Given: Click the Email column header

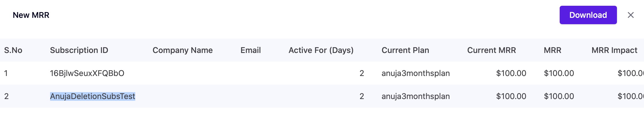Looking at the screenshot, I should [251, 50].
